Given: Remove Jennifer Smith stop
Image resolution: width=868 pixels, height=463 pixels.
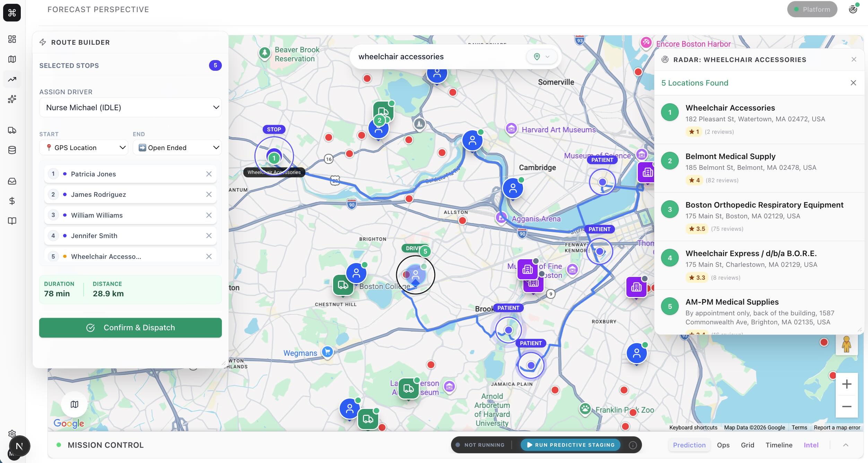Looking at the screenshot, I should (x=209, y=236).
